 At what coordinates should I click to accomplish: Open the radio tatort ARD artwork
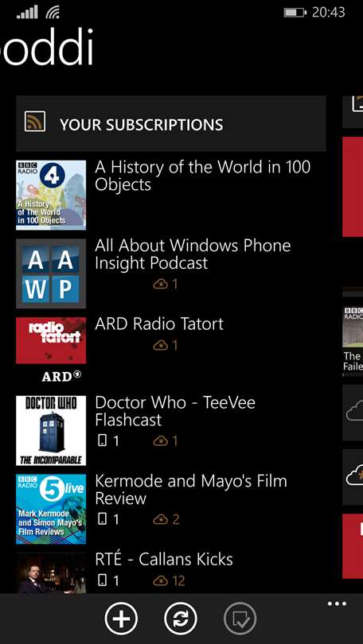pos(51,350)
